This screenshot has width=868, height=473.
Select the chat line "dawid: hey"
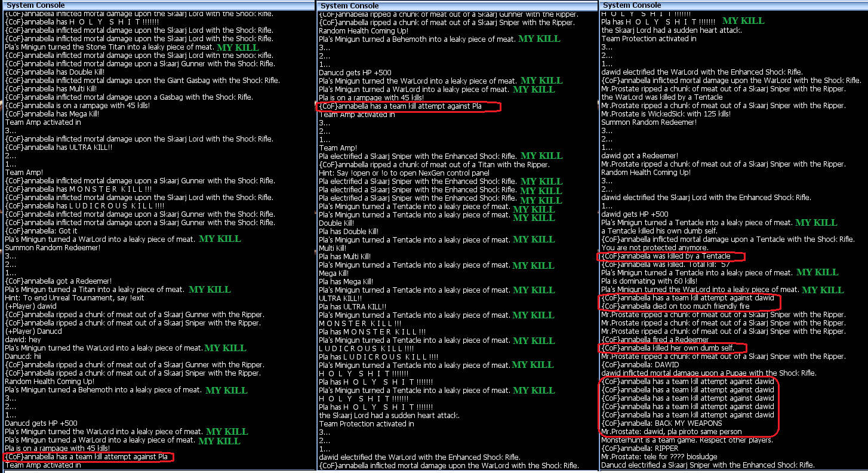[23, 339]
